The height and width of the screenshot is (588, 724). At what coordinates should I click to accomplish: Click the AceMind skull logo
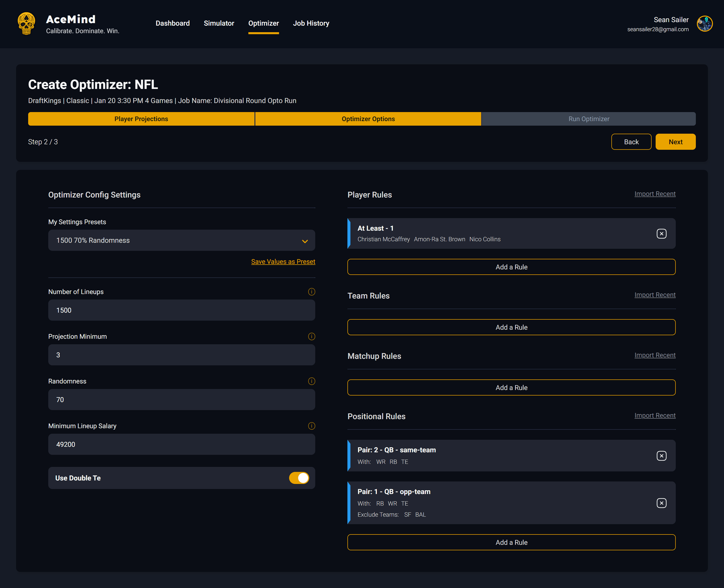point(26,23)
